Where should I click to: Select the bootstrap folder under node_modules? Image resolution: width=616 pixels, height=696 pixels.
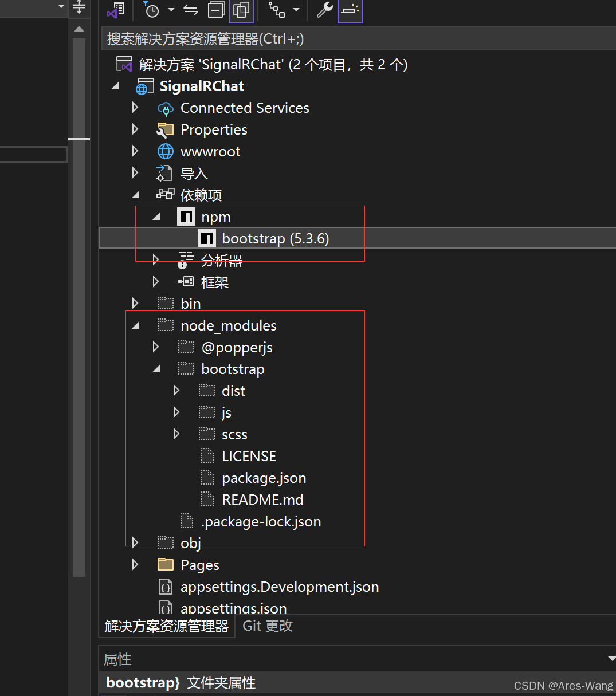pos(233,369)
